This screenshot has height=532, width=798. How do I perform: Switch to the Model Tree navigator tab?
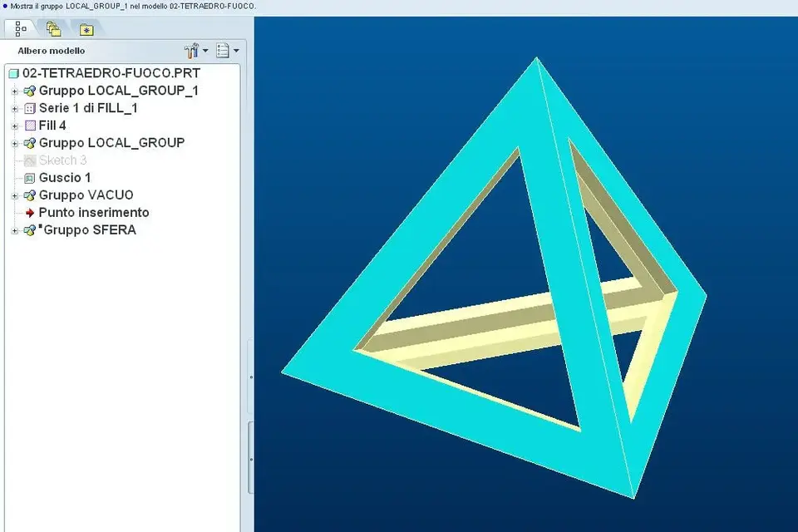(x=20, y=29)
